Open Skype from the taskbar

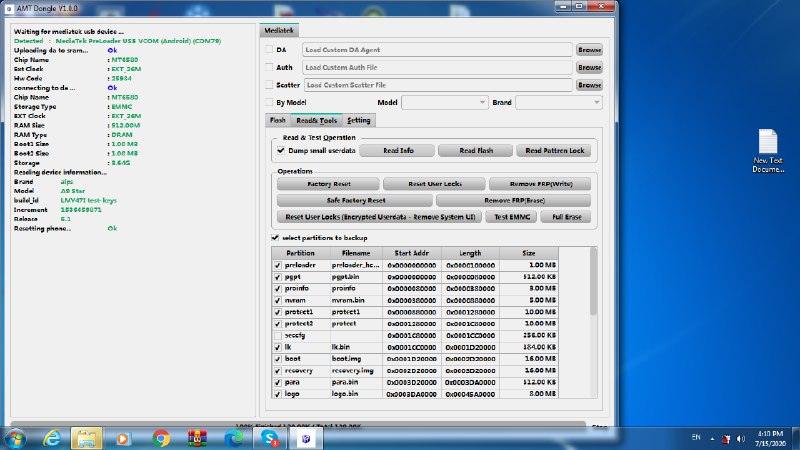[270, 438]
